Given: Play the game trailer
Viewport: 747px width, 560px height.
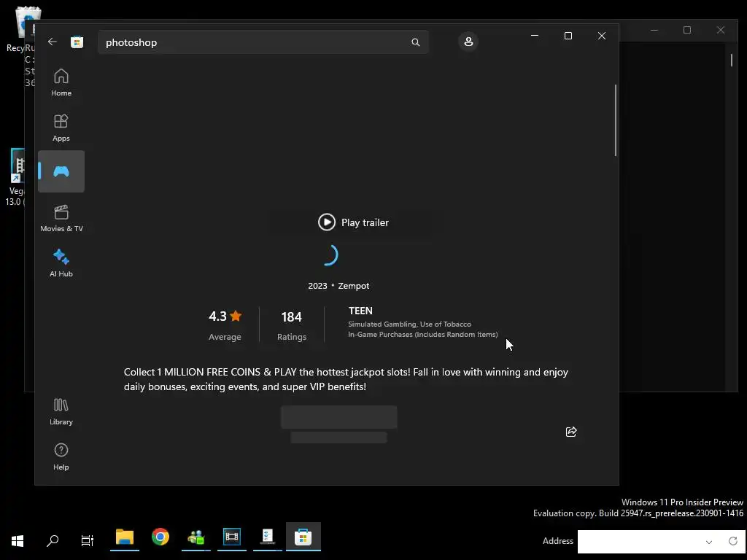Looking at the screenshot, I should pyautogui.click(x=353, y=222).
